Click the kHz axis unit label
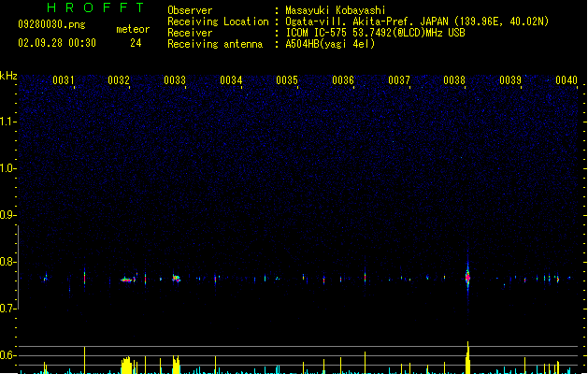 point(8,76)
